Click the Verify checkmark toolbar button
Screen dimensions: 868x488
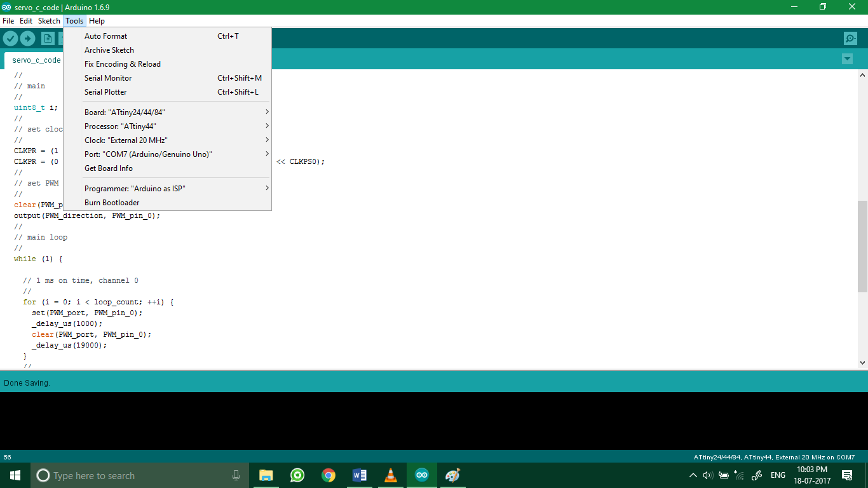[x=10, y=39]
